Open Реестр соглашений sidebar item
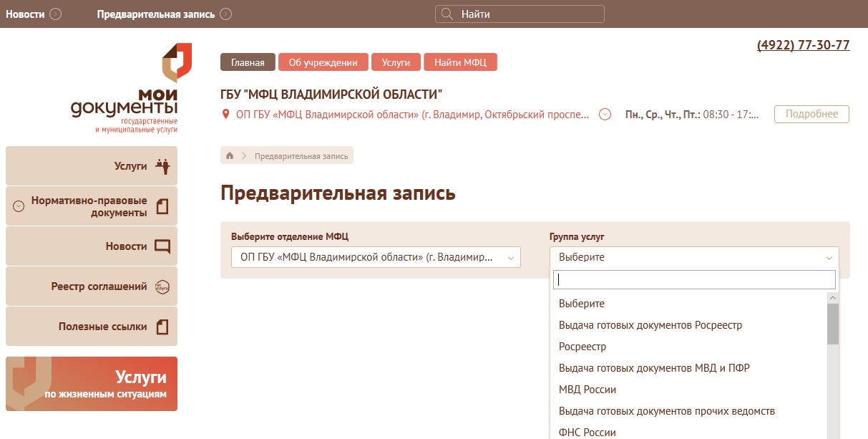Viewport: 868px width, 439px height. tap(92, 286)
